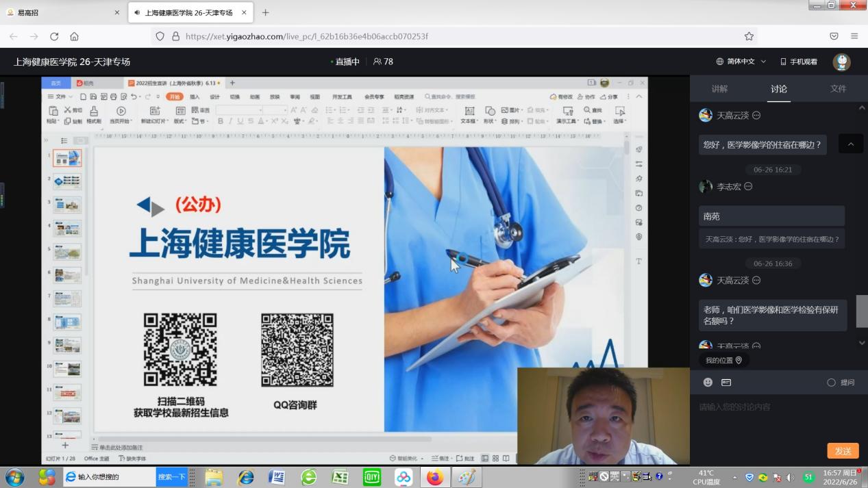Click the Firefox home icon
868x488 pixels.
pyautogui.click(x=75, y=36)
